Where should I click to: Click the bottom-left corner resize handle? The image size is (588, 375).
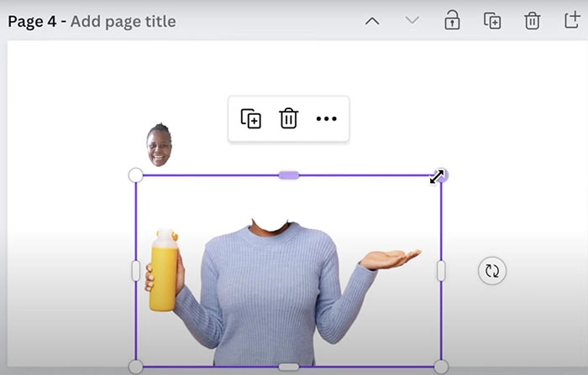(x=135, y=367)
